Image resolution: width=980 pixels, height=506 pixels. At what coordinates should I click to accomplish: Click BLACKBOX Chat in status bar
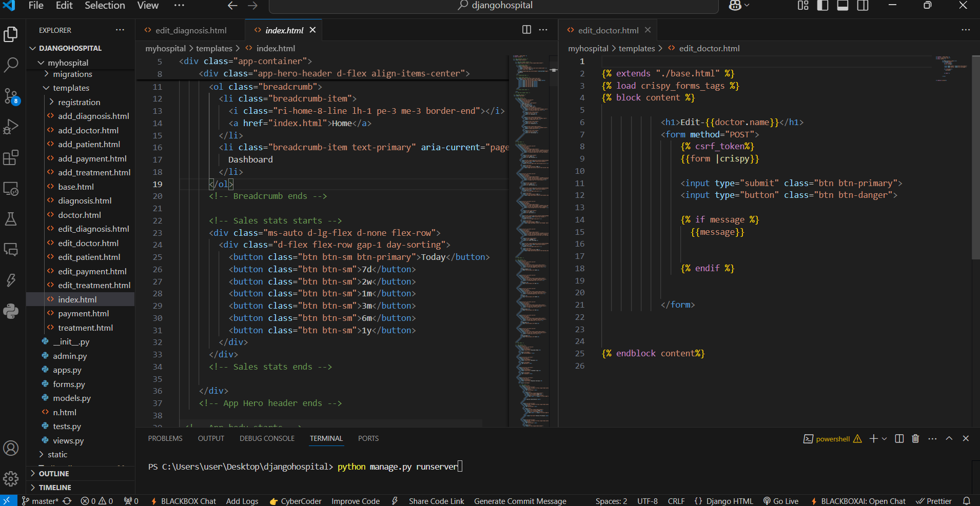(x=183, y=501)
